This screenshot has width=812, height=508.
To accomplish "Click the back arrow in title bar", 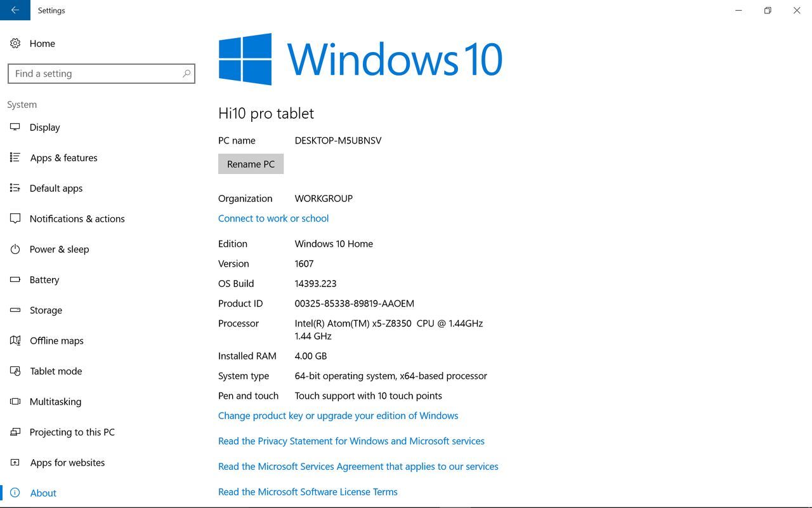I will pyautogui.click(x=15, y=10).
